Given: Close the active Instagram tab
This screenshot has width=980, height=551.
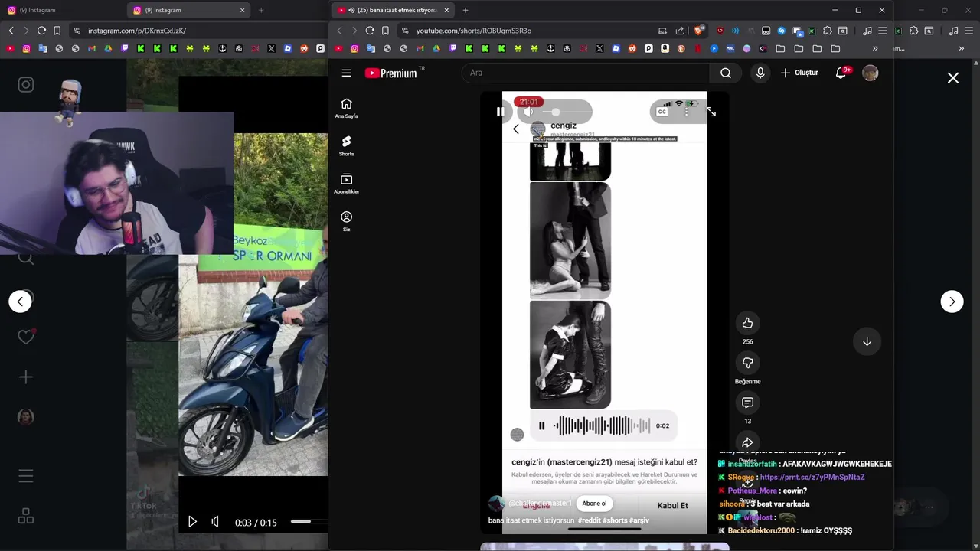Looking at the screenshot, I should [x=243, y=10].
